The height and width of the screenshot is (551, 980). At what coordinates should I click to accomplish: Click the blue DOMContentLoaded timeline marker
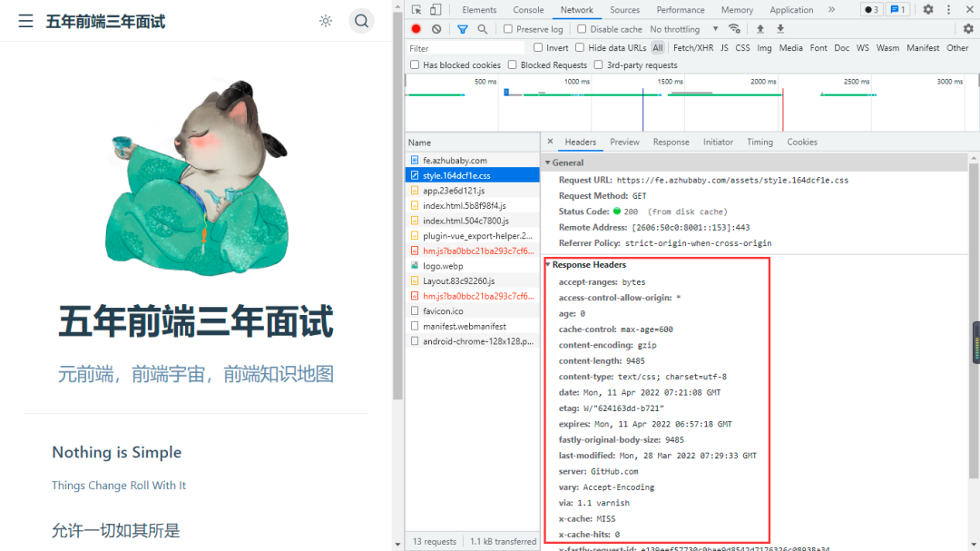642,110
